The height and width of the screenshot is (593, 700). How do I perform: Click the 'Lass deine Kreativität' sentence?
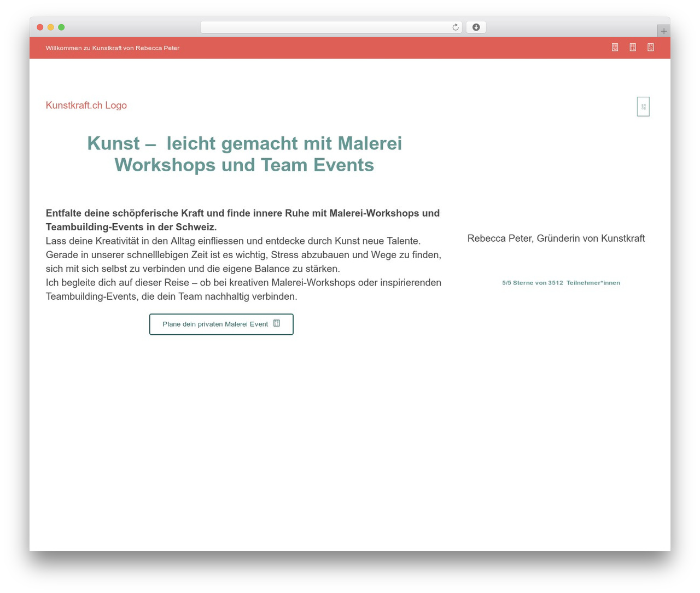(234, 241)
